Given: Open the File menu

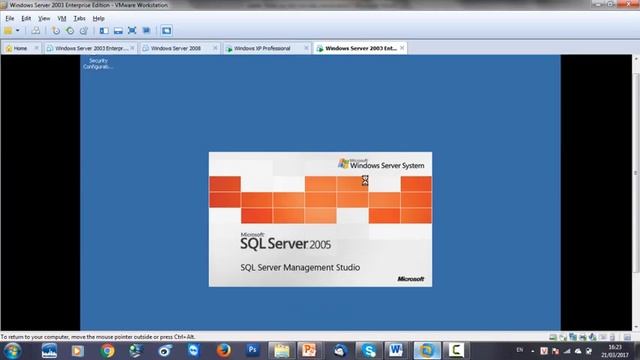Looking at the screenshot, I should point(9,18).
